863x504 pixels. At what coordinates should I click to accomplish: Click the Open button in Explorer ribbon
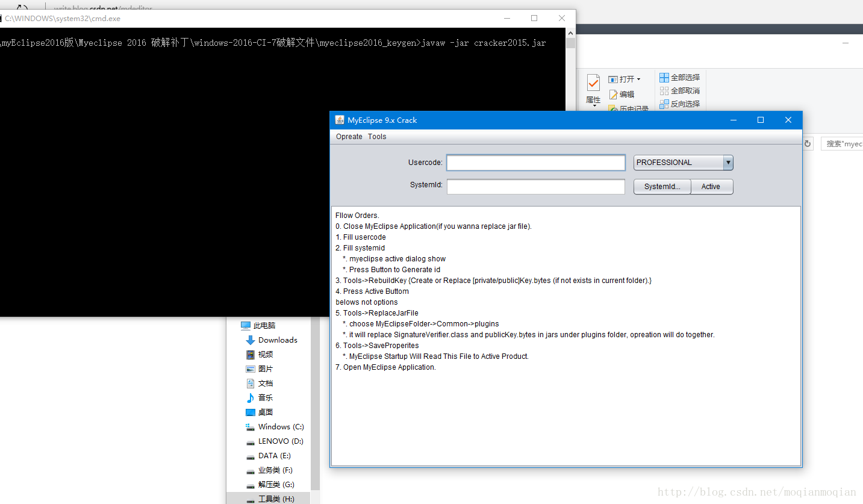click(625, 79)
